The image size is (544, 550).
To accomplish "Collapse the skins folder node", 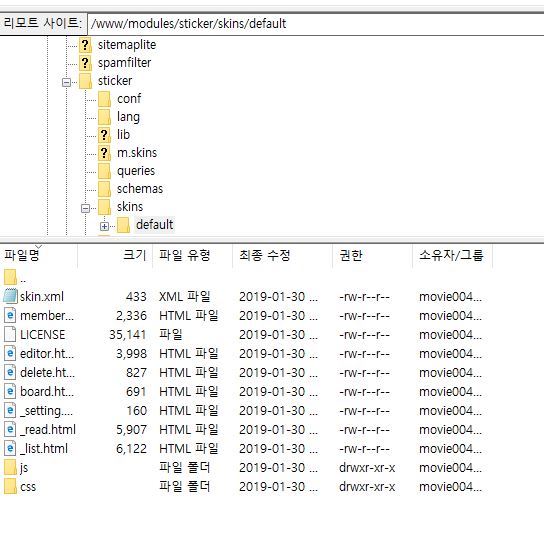I will pos(85,208).
